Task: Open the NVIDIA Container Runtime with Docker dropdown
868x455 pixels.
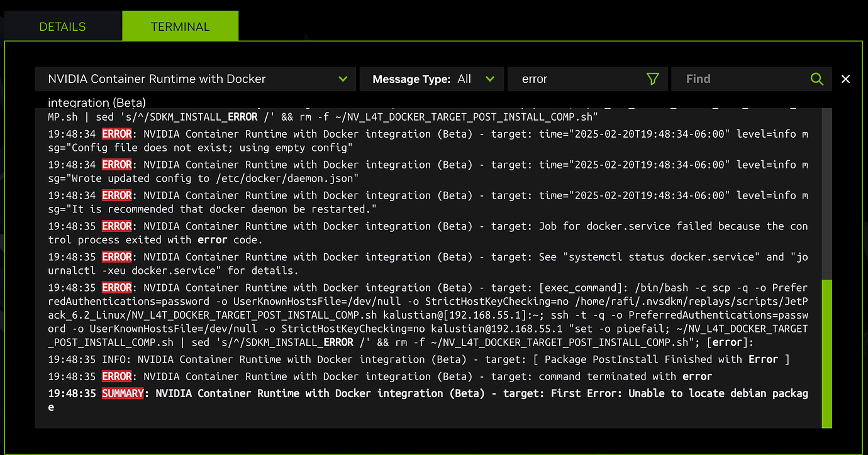Action: (x=189, y=79)
